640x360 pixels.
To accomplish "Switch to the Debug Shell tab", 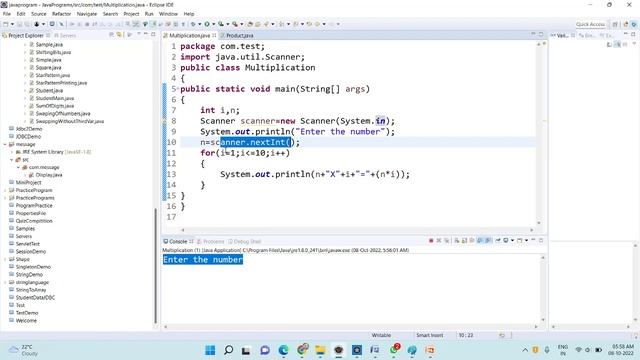I will [244, 241].
